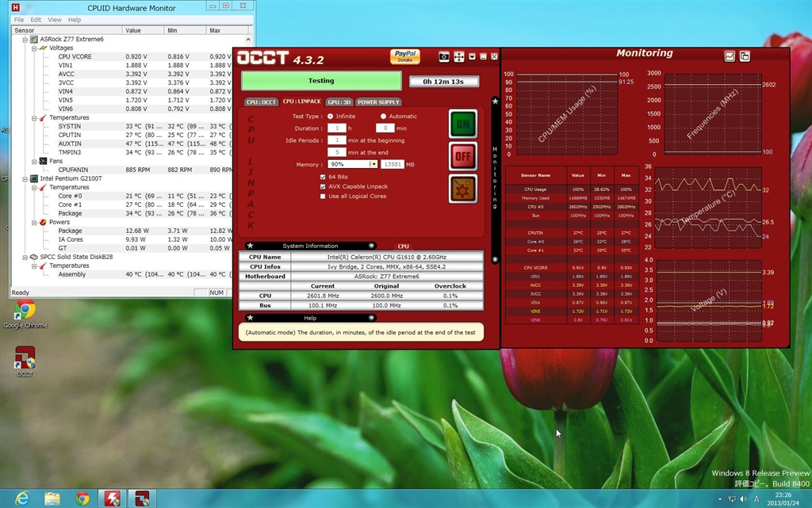Click the OCCT move window arrows icon
This screenshot has height=508, width=812.
pos(459,57)
